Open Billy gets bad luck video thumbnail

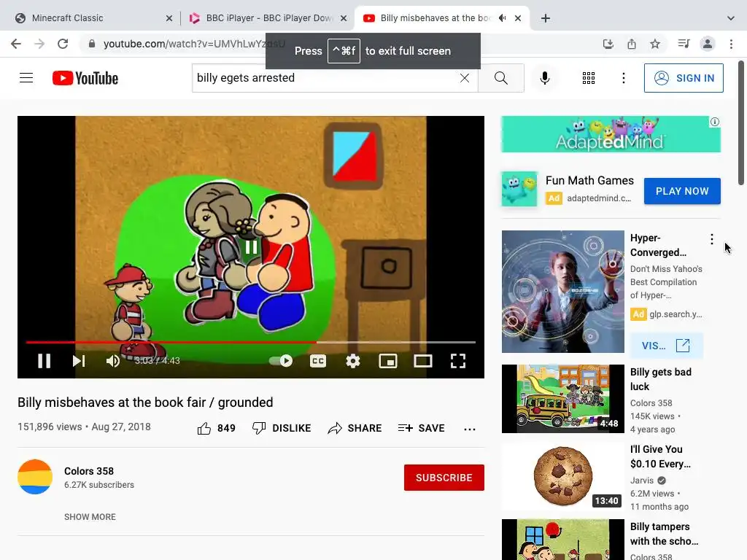coord(563,399)
